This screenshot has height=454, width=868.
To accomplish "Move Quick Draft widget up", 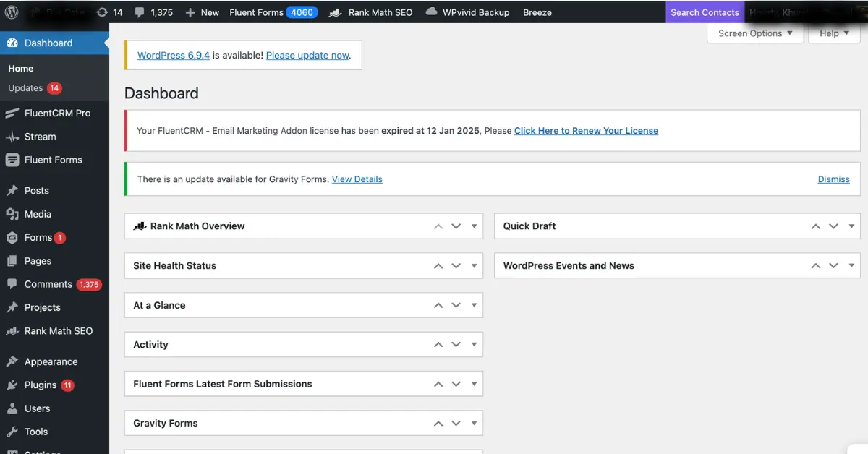I will click(x=816, y=226).
